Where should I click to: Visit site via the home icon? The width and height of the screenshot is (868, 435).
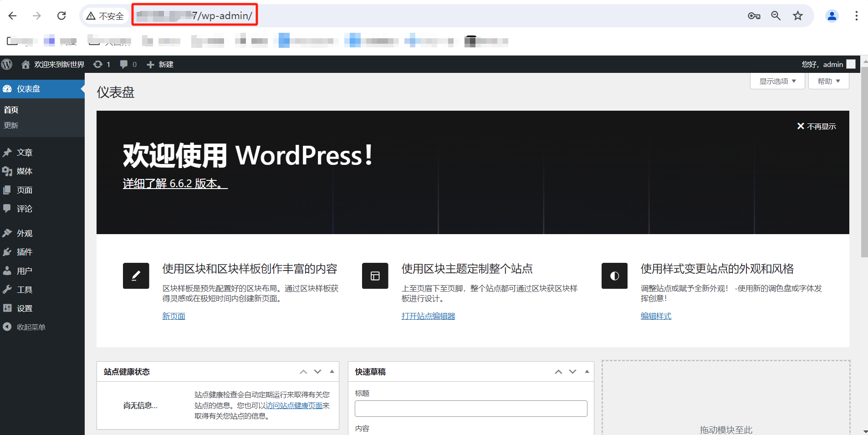[x=26, y=64]
